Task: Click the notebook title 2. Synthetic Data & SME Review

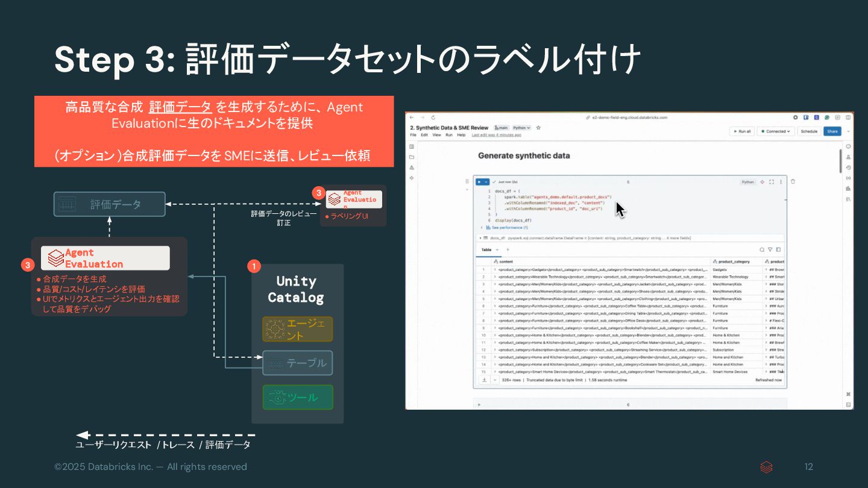Action: [449, 128]
